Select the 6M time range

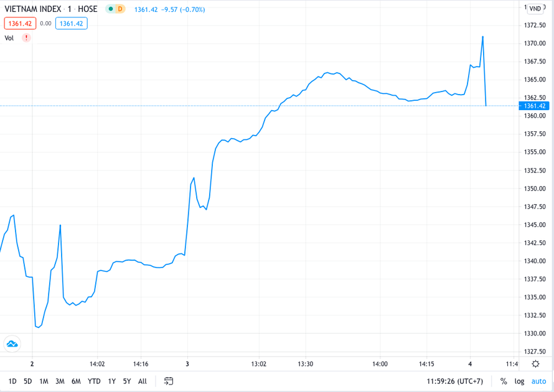pyautogui.click(x=76, y=381)
